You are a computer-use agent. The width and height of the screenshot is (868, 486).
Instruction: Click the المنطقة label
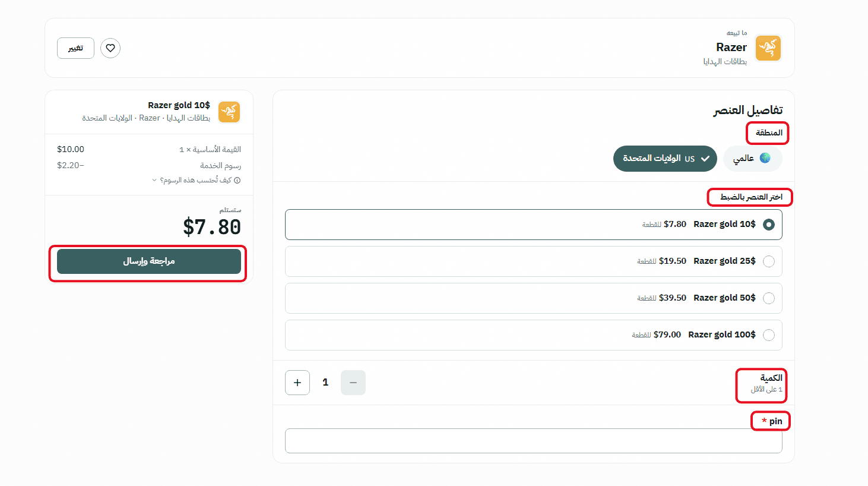[769, 132]
